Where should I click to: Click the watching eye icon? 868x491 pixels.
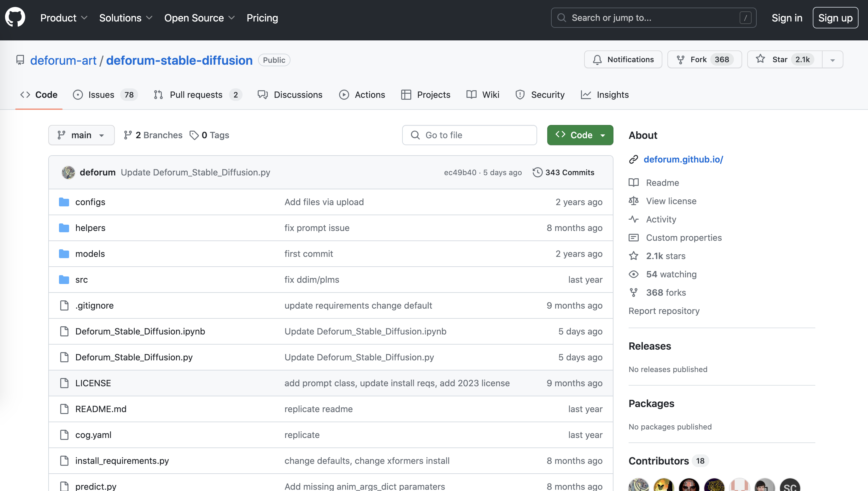click(x=633, y=274)
